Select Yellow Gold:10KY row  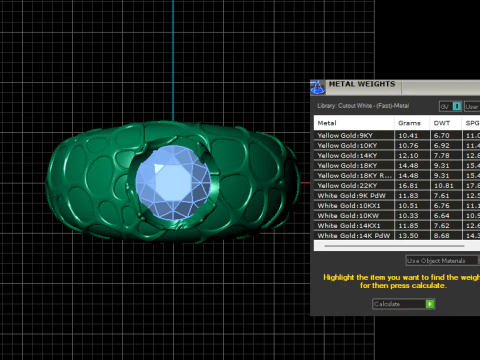[397, 145]
